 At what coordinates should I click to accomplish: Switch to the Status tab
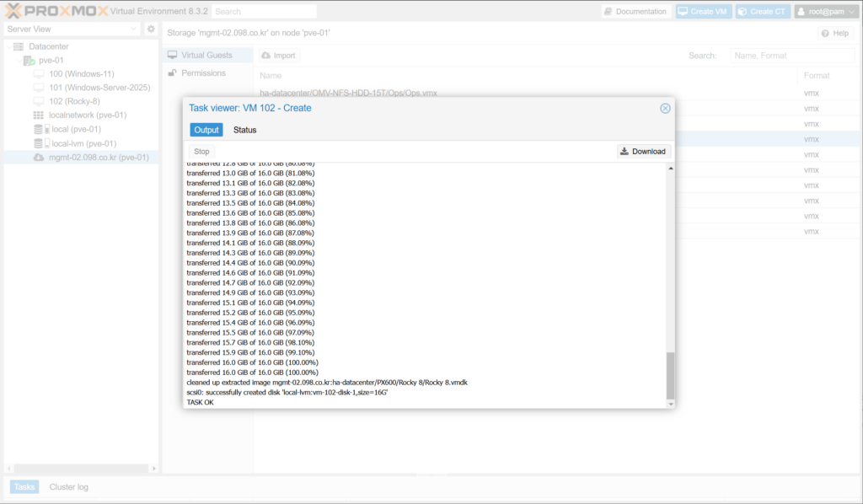pos(244,130)
